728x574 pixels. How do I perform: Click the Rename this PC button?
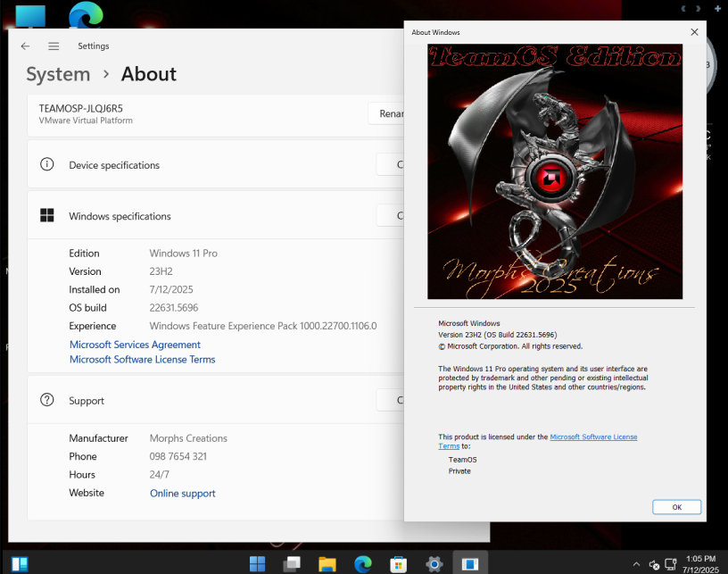pos(386,113)
